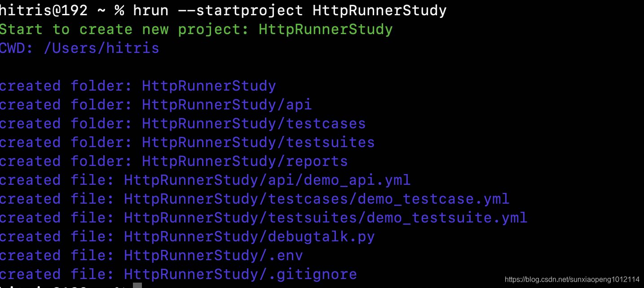Click the 'HttpRunnerStudy/debugtalk.py' file line
The height and width of the screenshot is (288, 644).
[x=187, y=236]
